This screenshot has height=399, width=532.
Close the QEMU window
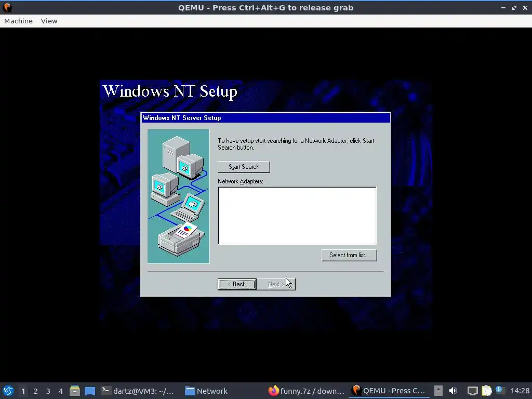click(x=525, y=7)
